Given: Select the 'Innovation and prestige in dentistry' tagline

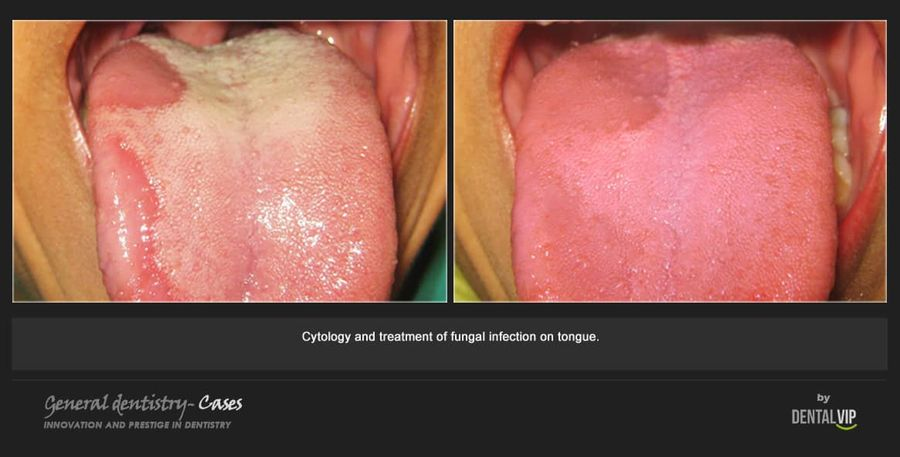Looking at the screenshot, I should pyautogui.click(x=137, y=425).
